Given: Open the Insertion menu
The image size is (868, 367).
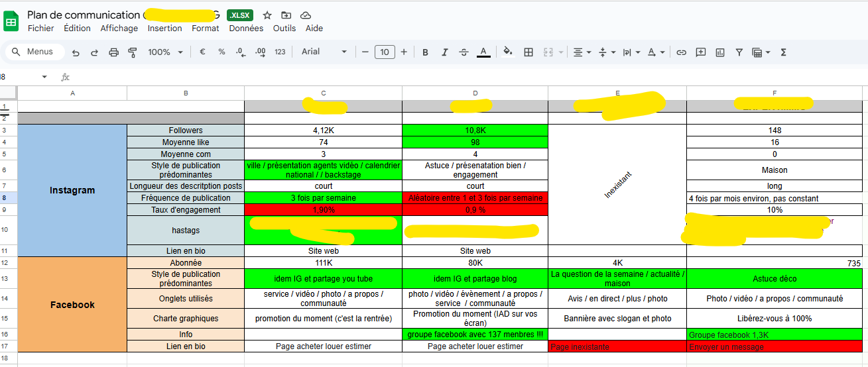Looking at the screenshot, I should 164,28.
